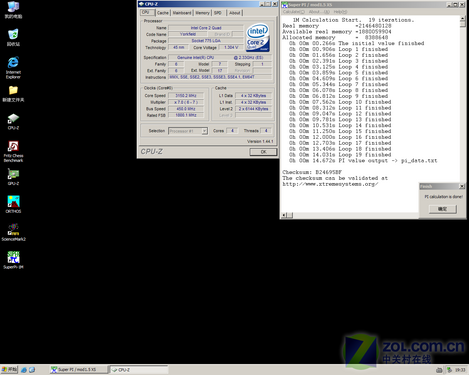
Task: Switch to the Cache tab in CPU-Z
Action: tap(163, 13)
